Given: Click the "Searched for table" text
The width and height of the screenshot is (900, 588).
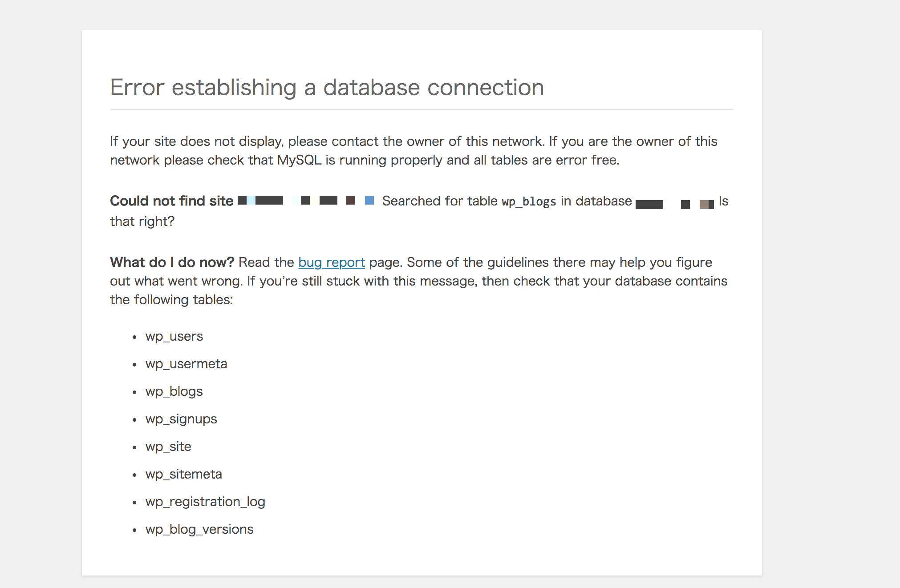Looking at the screenshot, I should (439, 201).
